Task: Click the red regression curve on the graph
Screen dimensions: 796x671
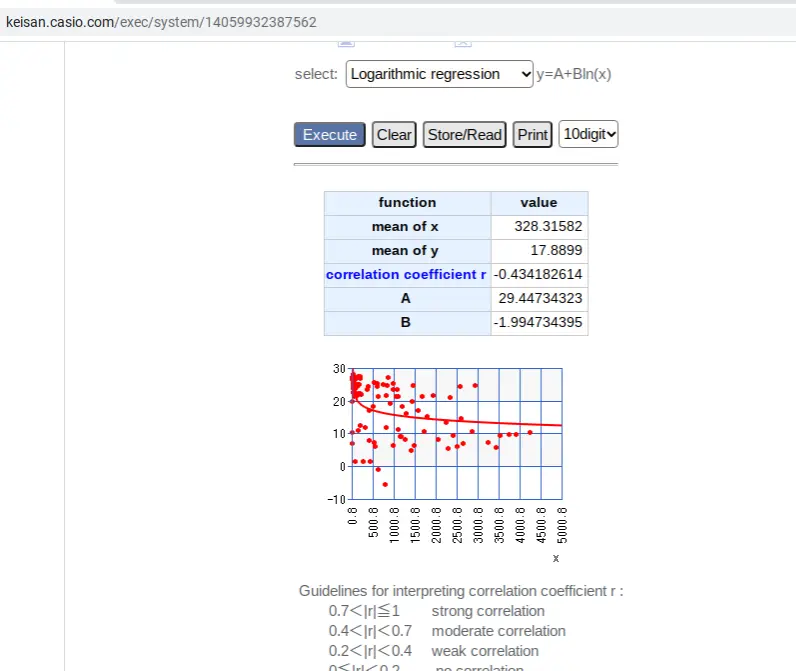Action: (x=482, y=421)
